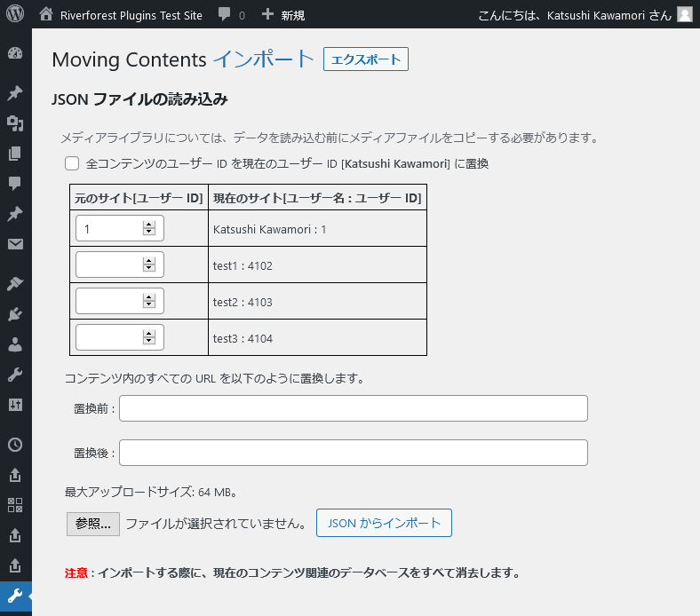Open the Plugins plug sidebar icon
Image resolution: width=700 pixels, height=616 pixels.
15,313
